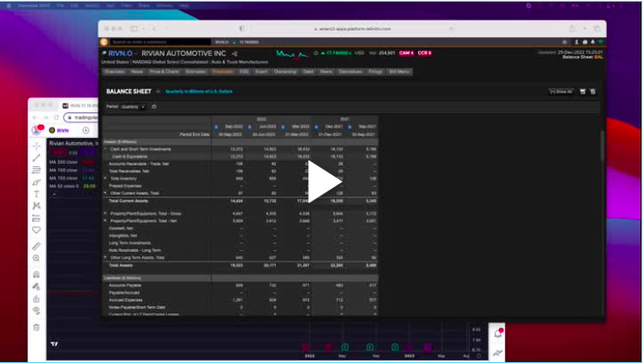Open the Apple menu in the macOS menu bar

9,6
